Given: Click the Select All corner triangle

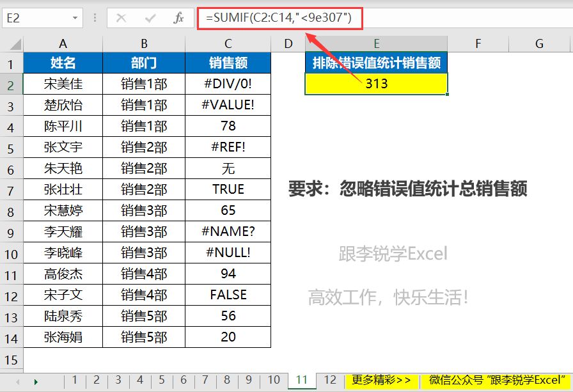Looking at the screenshot, I should point(12,43).
